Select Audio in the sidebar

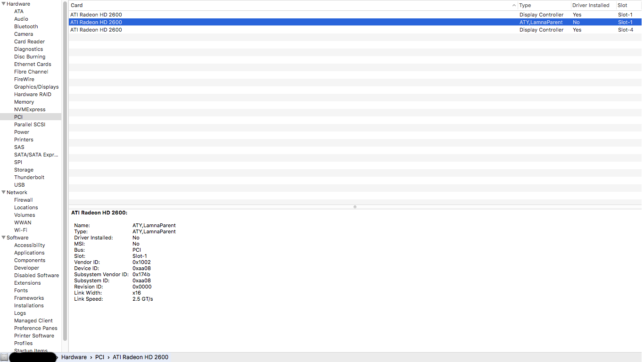(x=21, y=19)
